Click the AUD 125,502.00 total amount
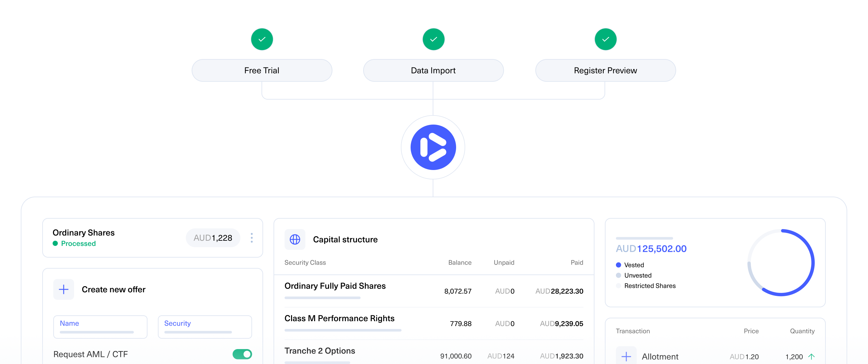 pos(651,249)
